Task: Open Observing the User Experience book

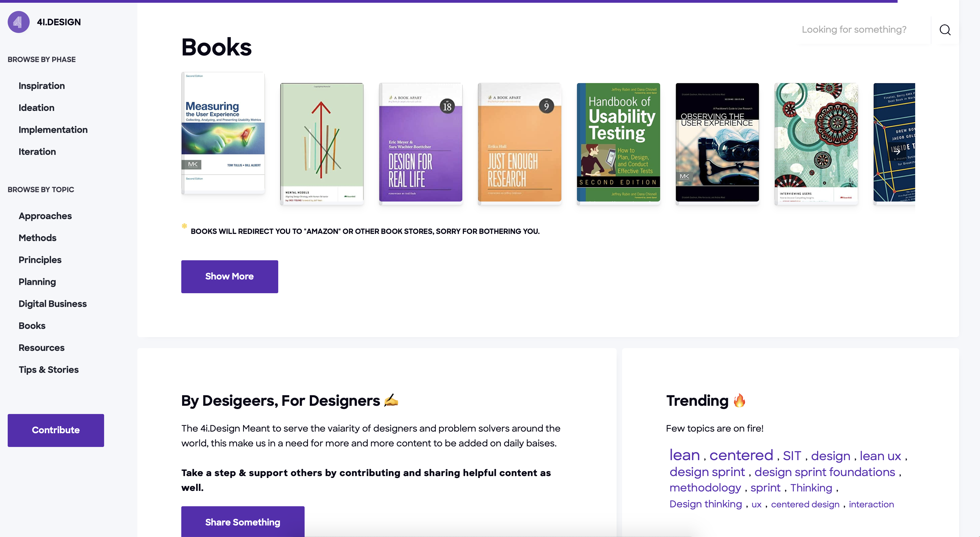Action: [717, 142]
